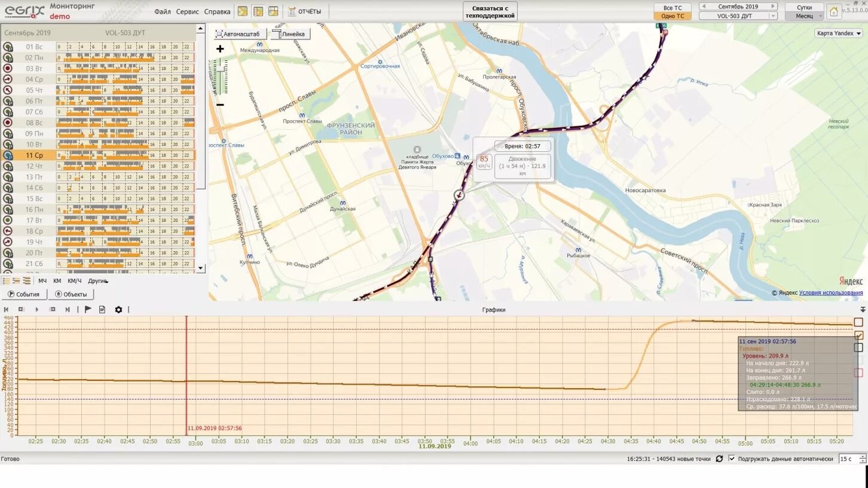868x488 pixels.
Task: Switch to the КМ tab
Action: point(57,280)
